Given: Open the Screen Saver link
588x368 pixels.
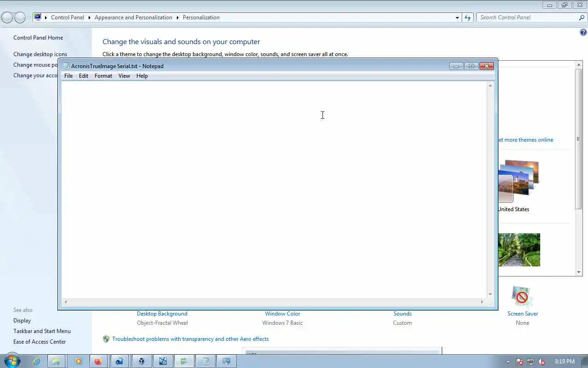Looking at the screenshot, I should point(523,314).
